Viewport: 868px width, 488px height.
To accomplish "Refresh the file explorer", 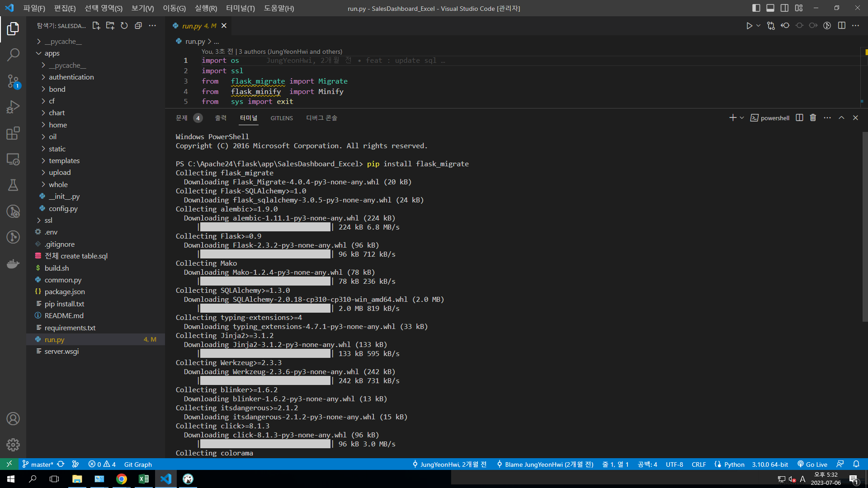I will 124,26.
